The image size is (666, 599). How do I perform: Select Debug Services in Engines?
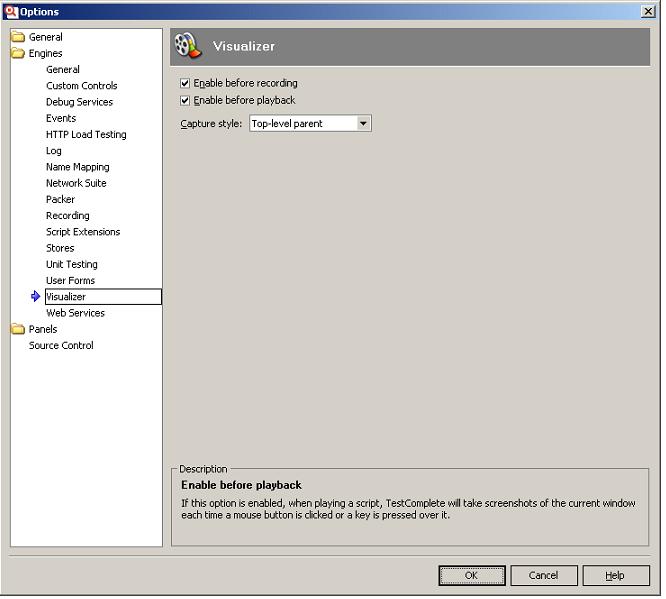click(x=79, y=102)
